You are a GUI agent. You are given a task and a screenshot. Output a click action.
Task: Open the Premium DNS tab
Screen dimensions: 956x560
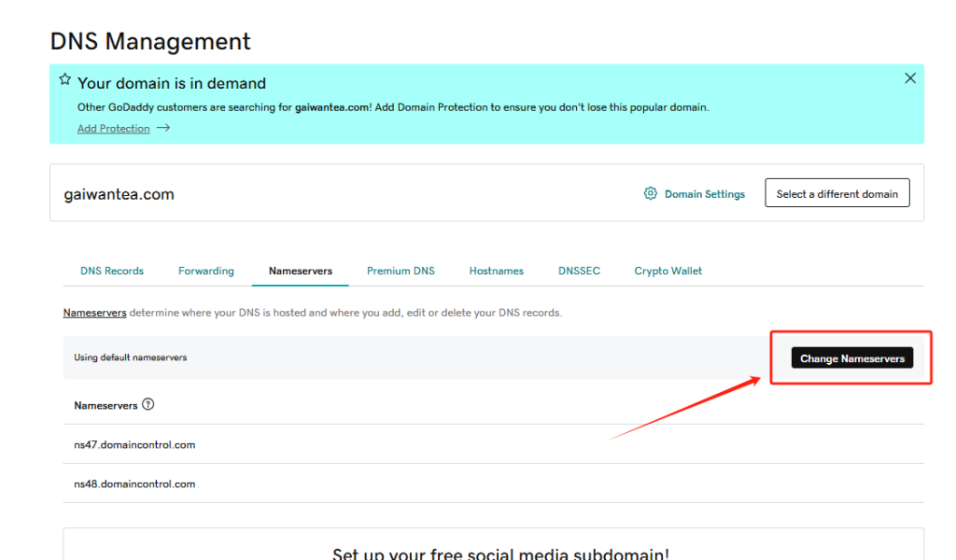401,271
